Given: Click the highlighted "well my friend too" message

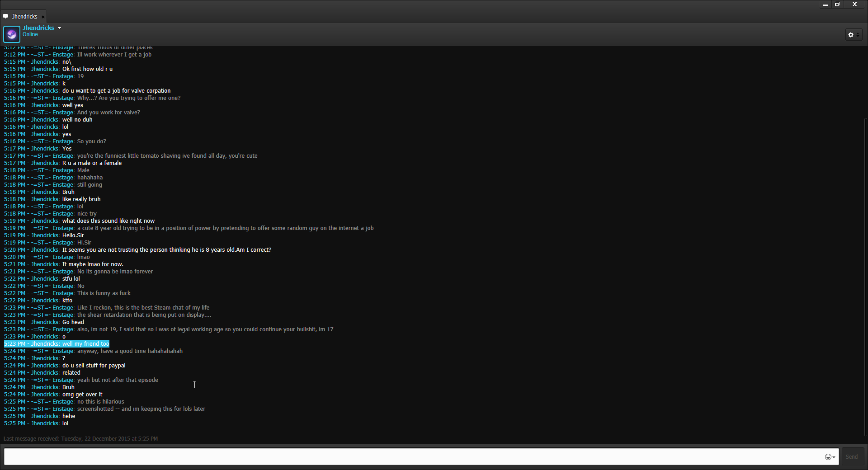Looking at the screenshot, I should 57,344.
